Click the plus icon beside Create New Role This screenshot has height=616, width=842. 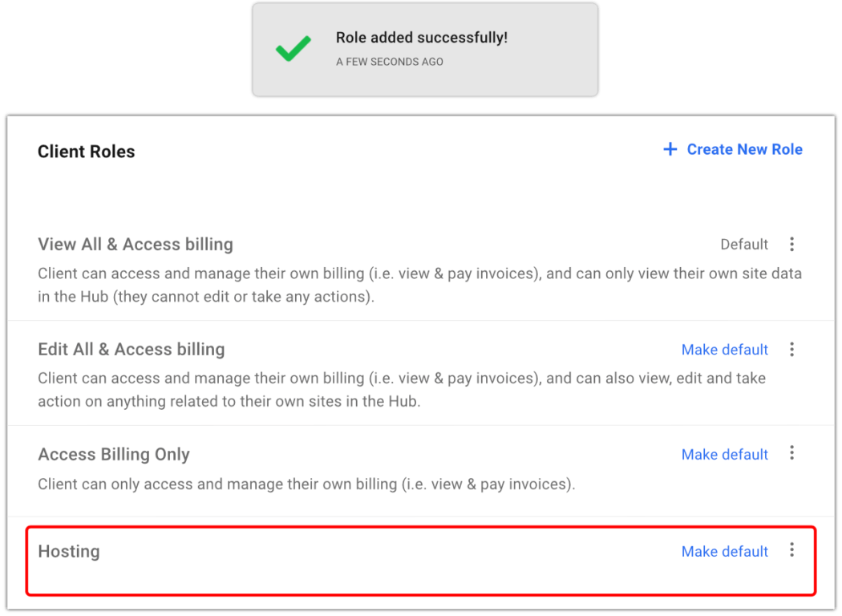click(x=670, y=148)
